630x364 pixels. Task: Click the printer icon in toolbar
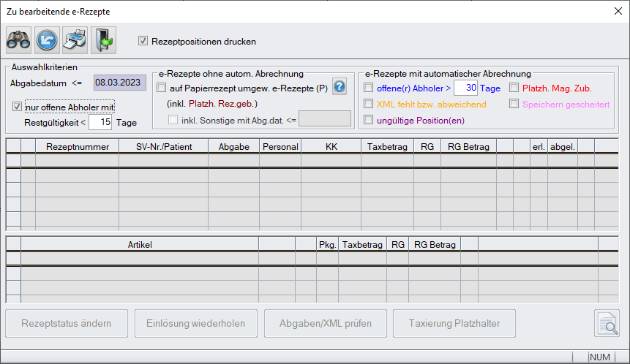click(x=75, y=41)
